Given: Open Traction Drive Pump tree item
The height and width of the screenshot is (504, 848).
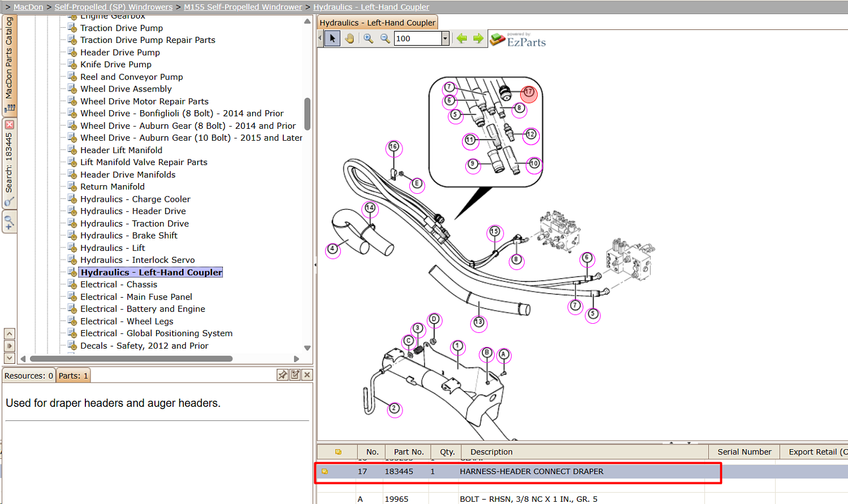Looking at the screenshot, I should pyautogui.click(x=122, y=28).
